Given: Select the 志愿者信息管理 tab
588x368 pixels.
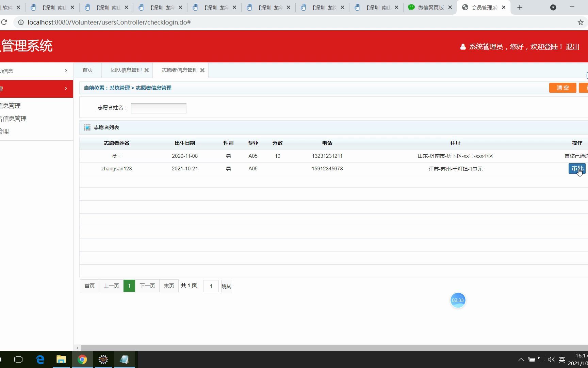Looking at the screenshot, I should pyautogui.click(x=180, y=70).
